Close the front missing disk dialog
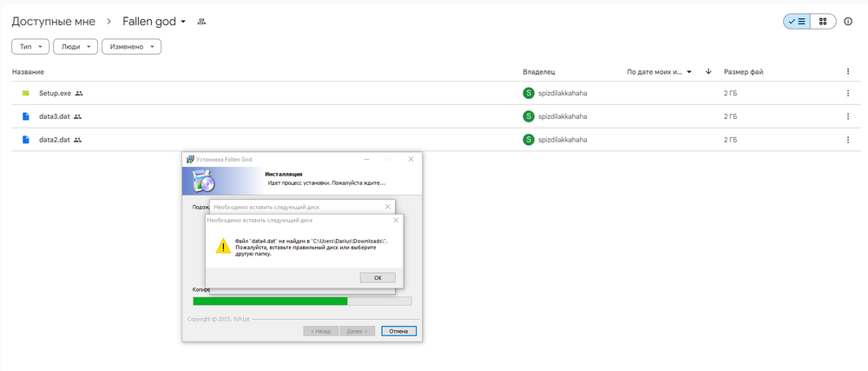Viewport: 868px width, 371px height. (x=395, y=220)
